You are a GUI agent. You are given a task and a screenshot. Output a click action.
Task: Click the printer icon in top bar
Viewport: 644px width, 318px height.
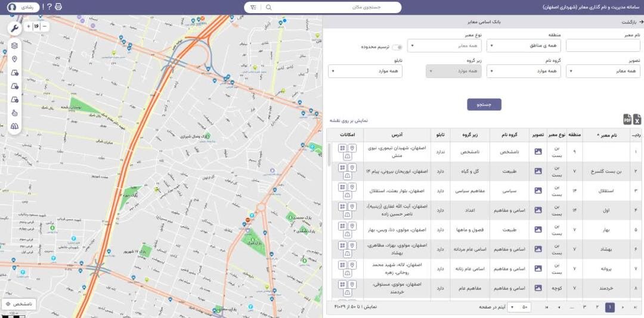(58, 7)
